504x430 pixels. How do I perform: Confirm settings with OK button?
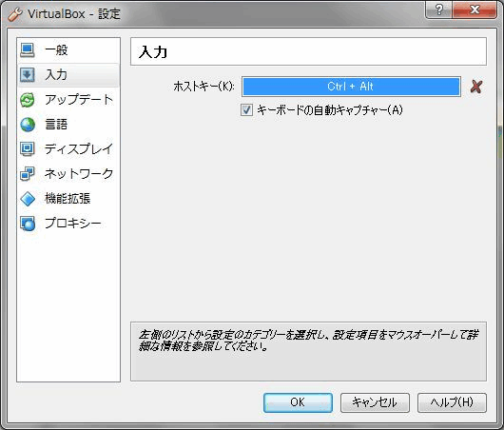pos(298,402)
